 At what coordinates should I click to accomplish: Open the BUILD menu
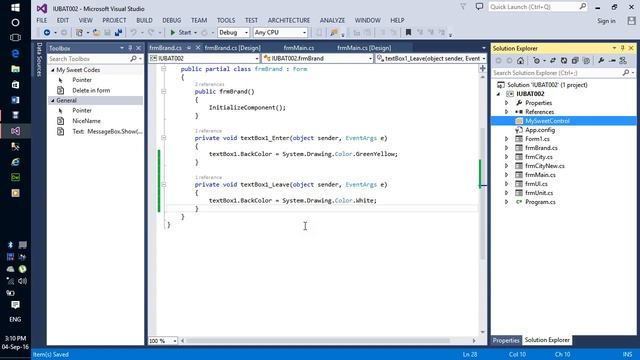click(144, 20)
